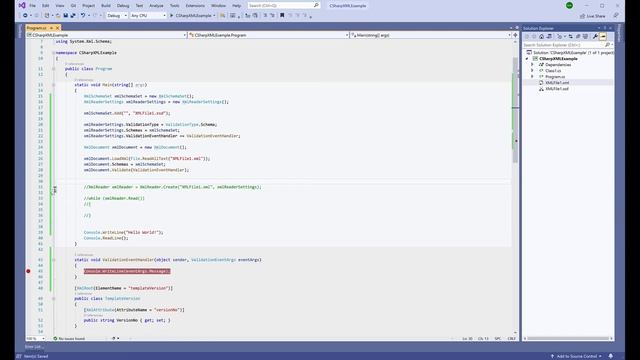Click Solution Explorer Preview Selected Items icon
Screen dimensions: 640x360
click(x=603, y=36)
